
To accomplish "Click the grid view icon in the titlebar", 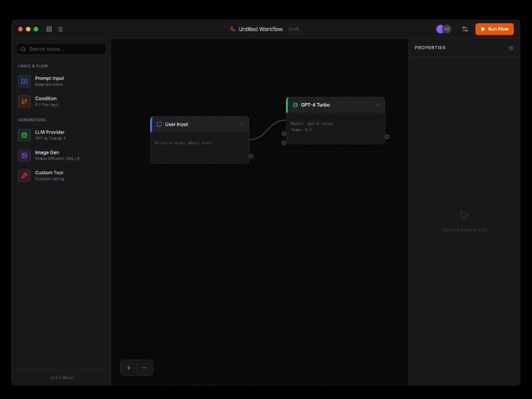I will (x=49, y=29).
